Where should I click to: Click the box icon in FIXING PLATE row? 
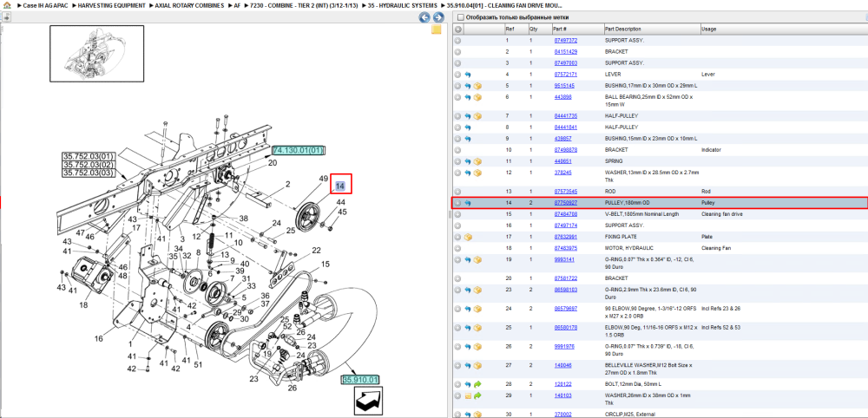pos(469,237)
